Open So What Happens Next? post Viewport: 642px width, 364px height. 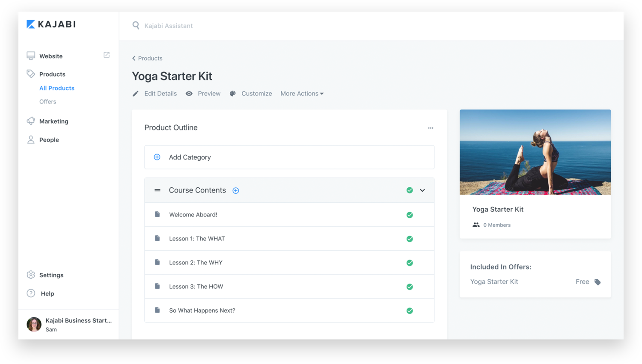click(x=202, y=311)
